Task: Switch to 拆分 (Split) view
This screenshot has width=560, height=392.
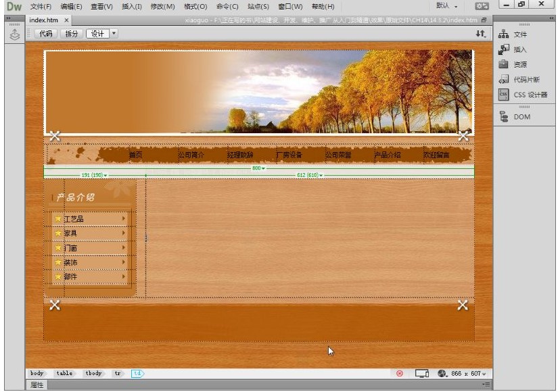Action: pos(71,33)
